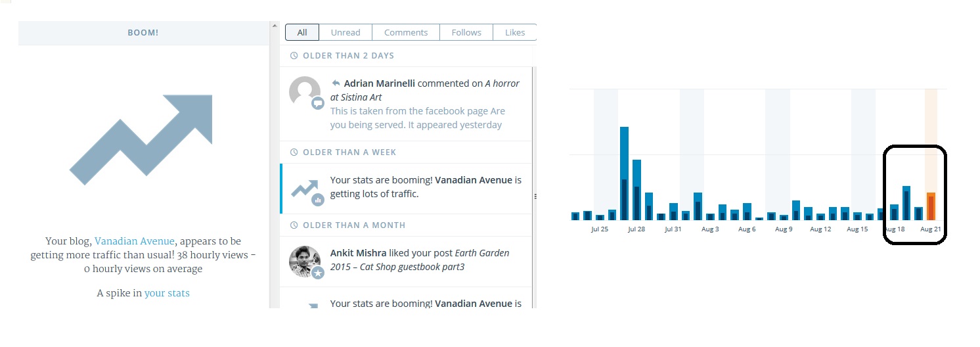Click the large trending-up arrow graphic
980x347 pixels.
(141, 139)
